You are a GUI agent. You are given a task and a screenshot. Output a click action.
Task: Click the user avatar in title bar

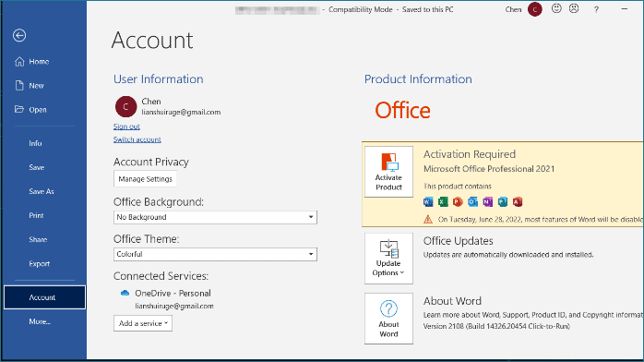pyautogui.click(x=535, y=9)
